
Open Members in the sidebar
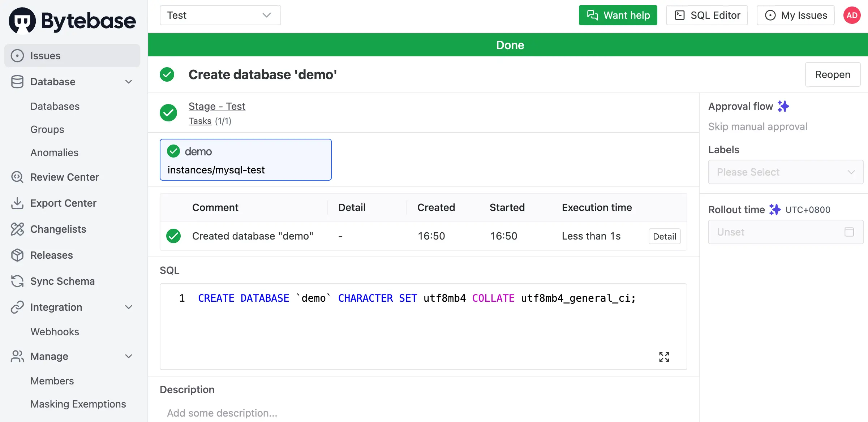(52, 381)
